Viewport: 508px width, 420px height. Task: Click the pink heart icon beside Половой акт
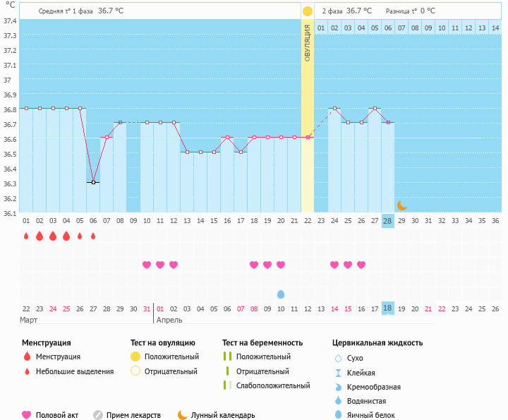coord(27,415)
